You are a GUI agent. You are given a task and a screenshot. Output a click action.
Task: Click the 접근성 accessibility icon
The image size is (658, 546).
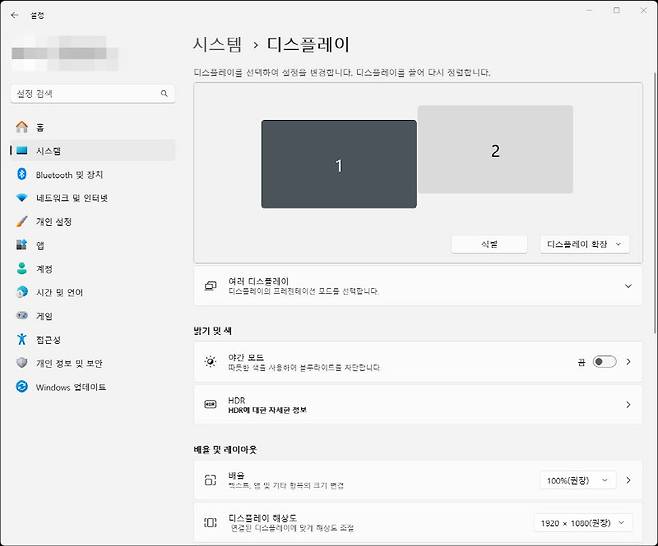pyautogui.click(x=22, y=339)
